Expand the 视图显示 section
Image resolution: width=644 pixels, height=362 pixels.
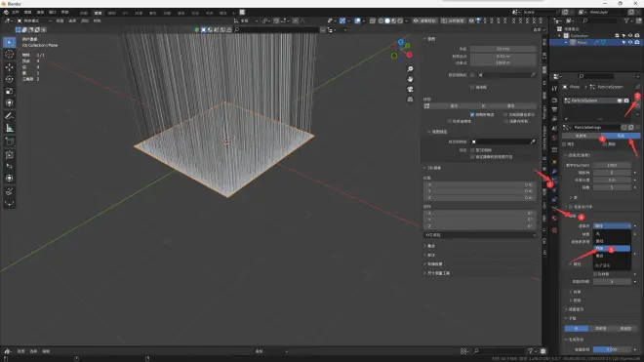point(575,309)
